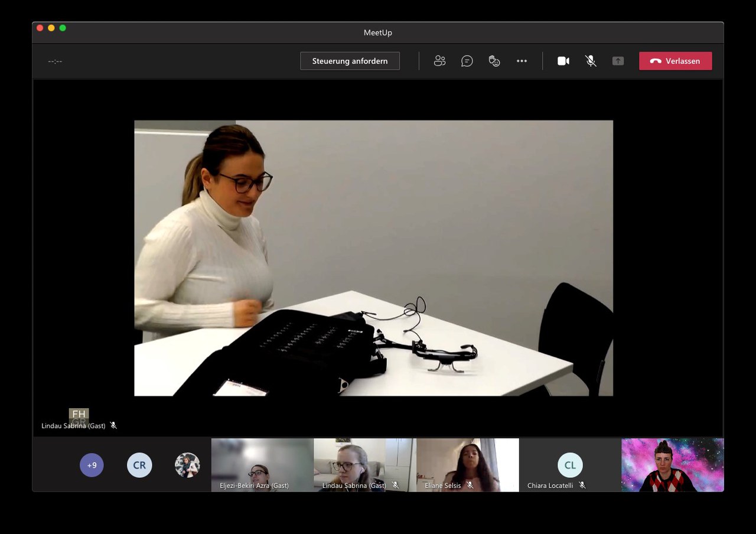Open the meeting chat icon
This screenshot has width=756, height=534.
coord(467,61)
